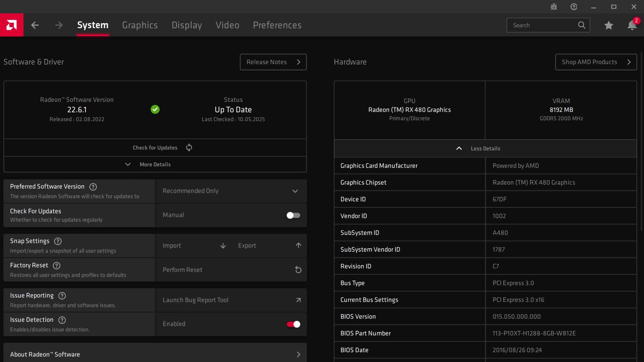
Task: Open the help question mark icon in title bar
Action: click(574, 7)
